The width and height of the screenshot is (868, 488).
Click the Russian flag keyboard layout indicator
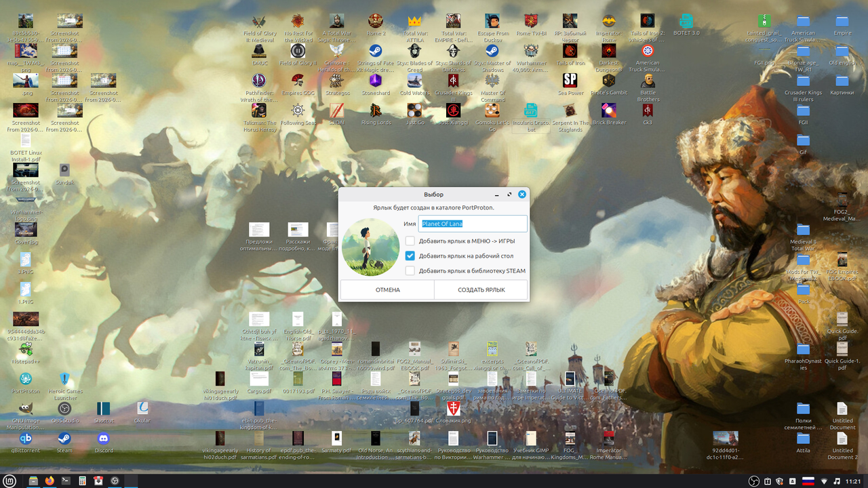[808, 481]
